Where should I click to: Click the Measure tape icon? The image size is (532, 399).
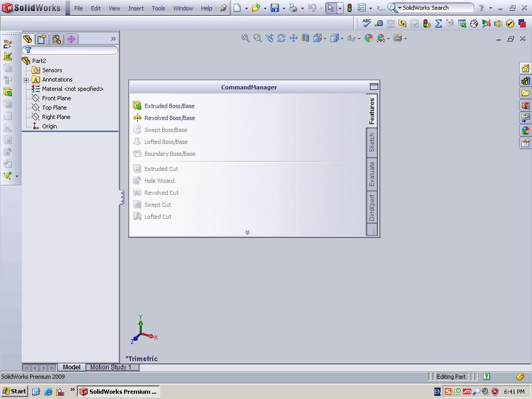[x=379, y=23]
